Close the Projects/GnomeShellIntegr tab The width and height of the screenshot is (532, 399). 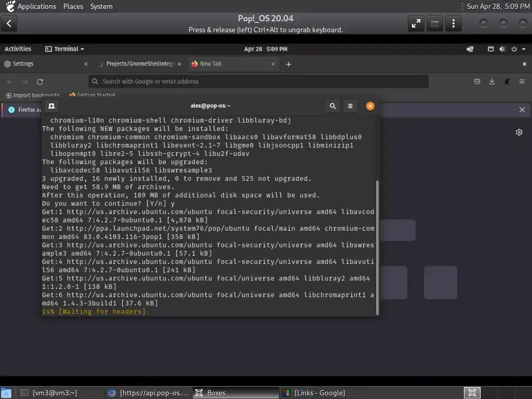pos(179,64)
